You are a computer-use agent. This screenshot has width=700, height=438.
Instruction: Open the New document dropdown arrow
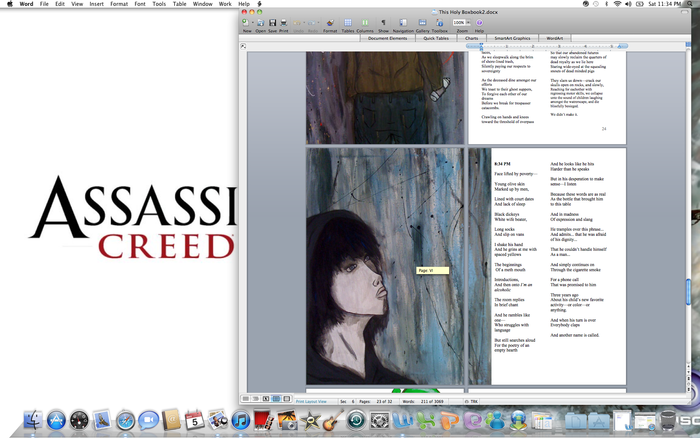tap(252, 23)
